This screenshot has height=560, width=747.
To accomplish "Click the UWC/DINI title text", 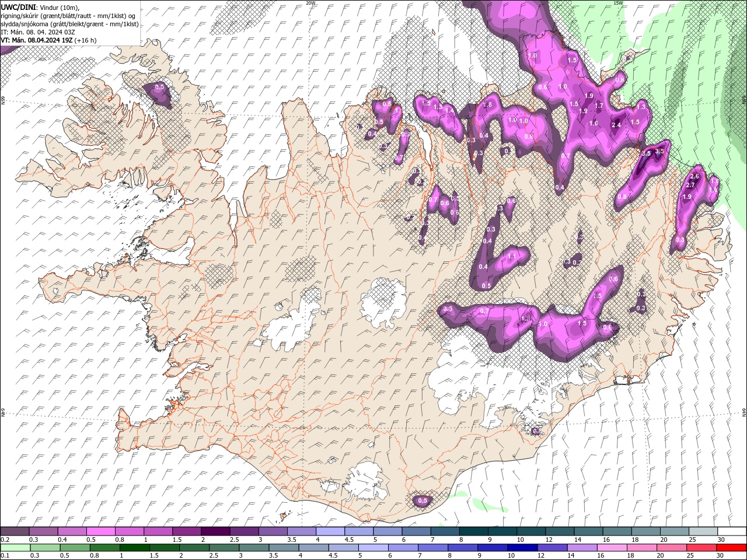I will pos(19,7).
